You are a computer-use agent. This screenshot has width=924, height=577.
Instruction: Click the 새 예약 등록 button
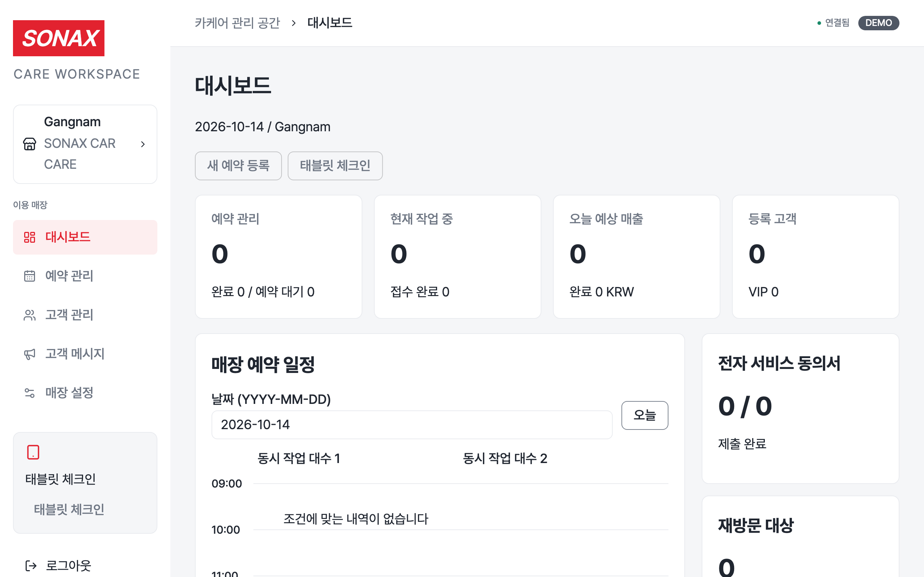click(x=238, y=166)
